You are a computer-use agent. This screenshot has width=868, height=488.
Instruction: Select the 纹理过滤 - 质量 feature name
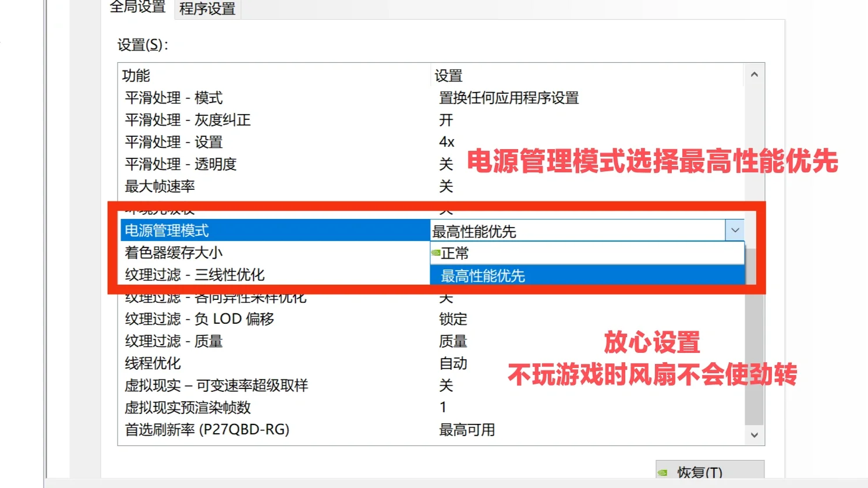[x=173, y=341]
